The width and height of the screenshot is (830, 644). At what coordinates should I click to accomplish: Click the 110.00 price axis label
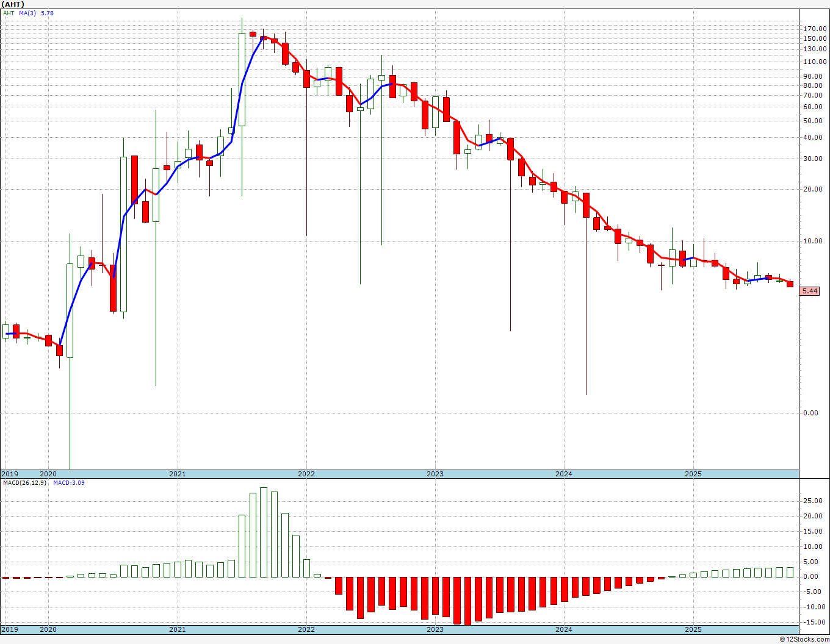815,62
